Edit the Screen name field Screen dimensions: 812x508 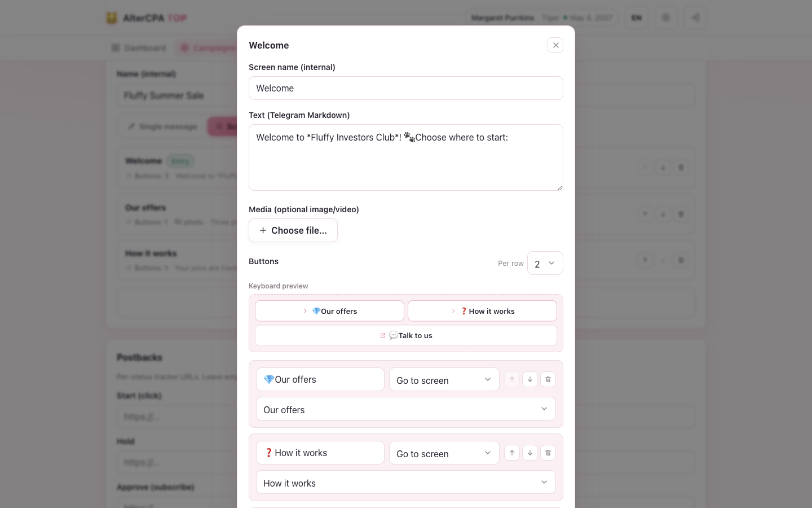coord(406,88)
